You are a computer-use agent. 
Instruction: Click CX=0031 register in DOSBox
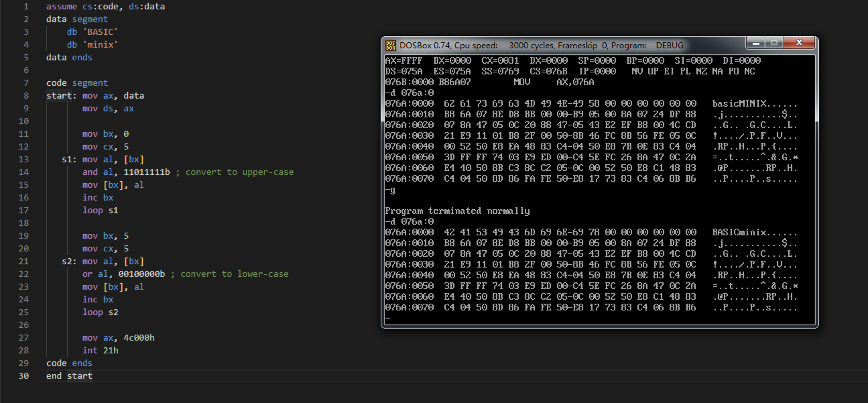pyautogui.click(x=500, y=61)
